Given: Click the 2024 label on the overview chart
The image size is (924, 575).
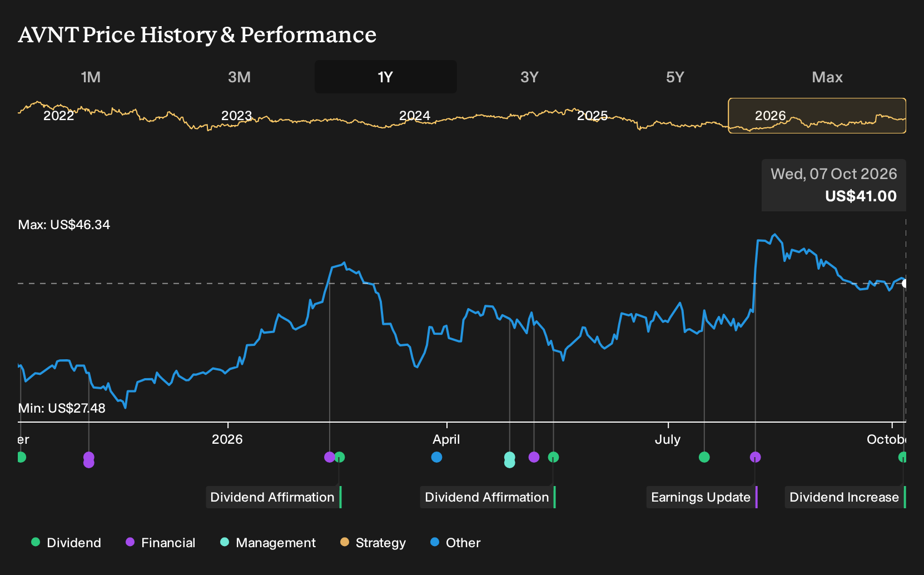Looking at the screenshot, I should pyautogui.click(x=414, y=116).
